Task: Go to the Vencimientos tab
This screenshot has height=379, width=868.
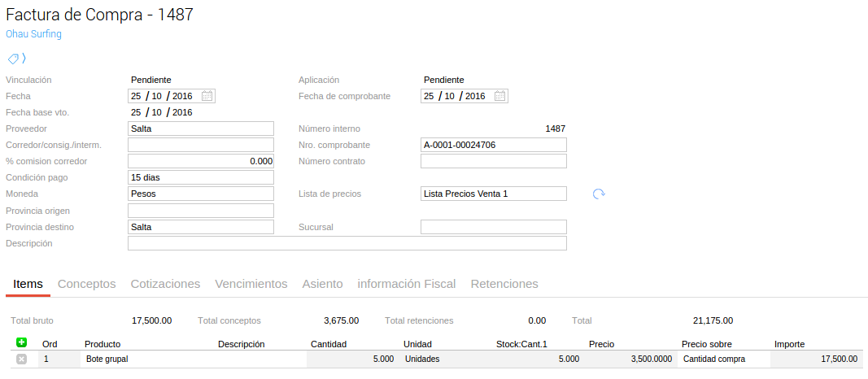Action: pyautogui.click(x=251, y=284)
